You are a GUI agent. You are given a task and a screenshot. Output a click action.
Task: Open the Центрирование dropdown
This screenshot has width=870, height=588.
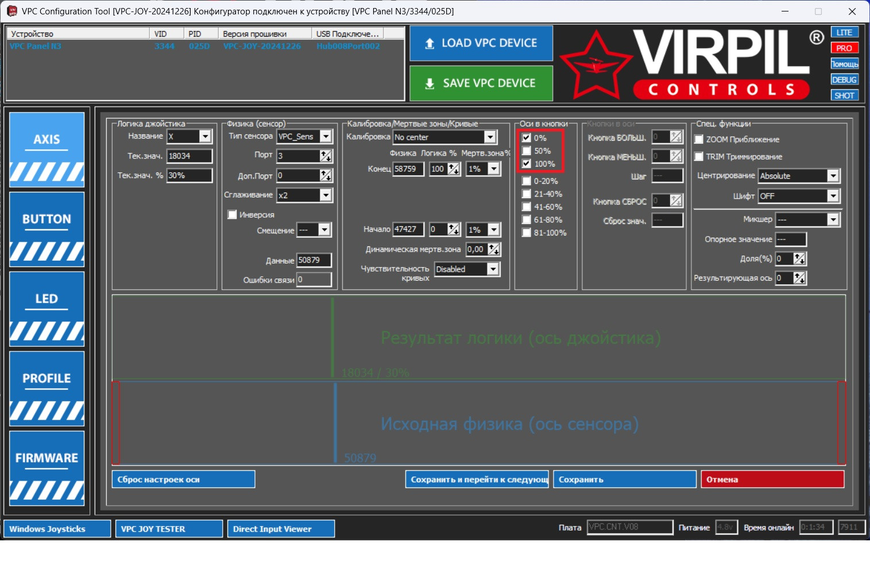[x=833, y=176]
